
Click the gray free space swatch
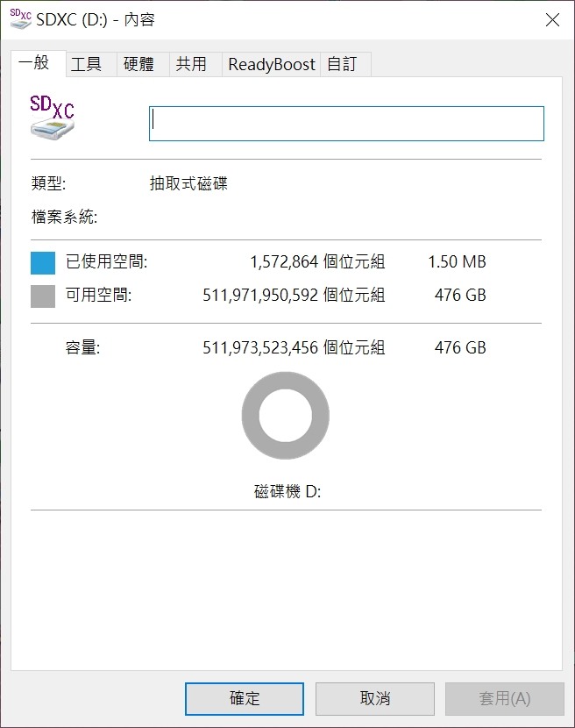[x=43, y=296]
